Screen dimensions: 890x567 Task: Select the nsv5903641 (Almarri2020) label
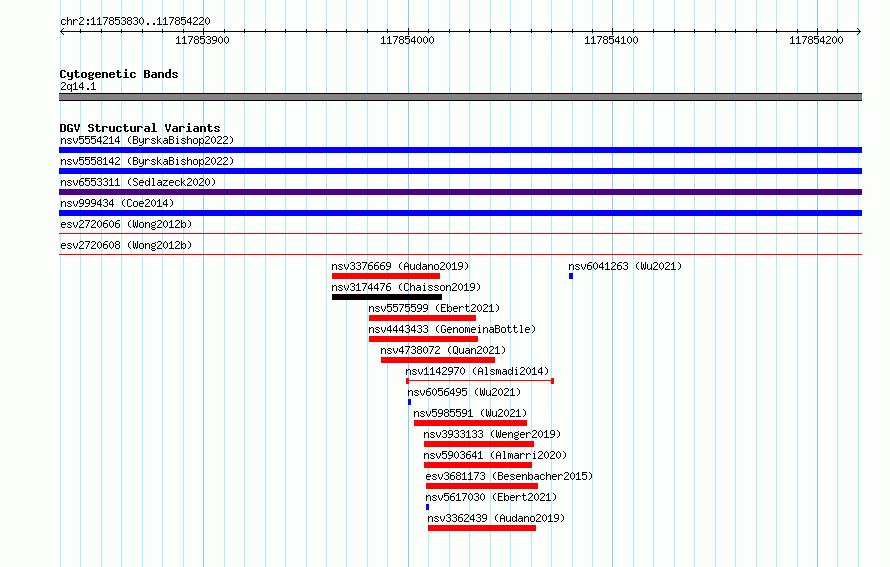(x=495, y=455)
